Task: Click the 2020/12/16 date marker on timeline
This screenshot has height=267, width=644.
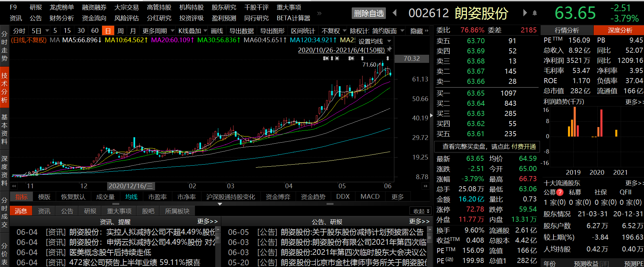Action: (131, 186)
